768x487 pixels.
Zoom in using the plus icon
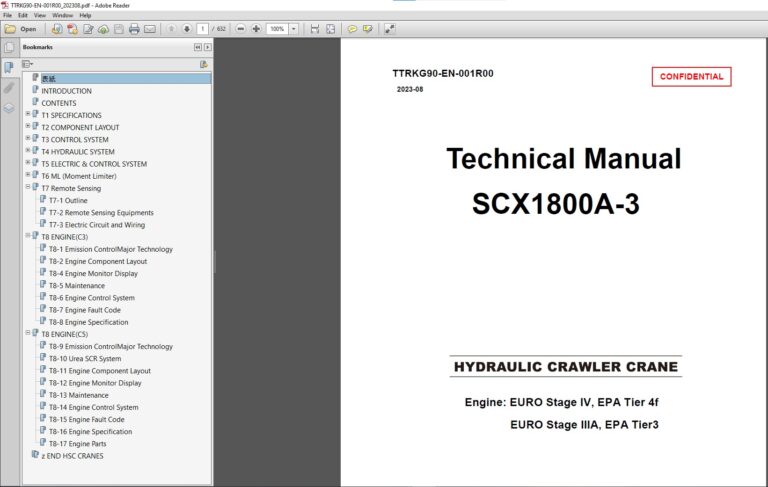coord(256,29)
